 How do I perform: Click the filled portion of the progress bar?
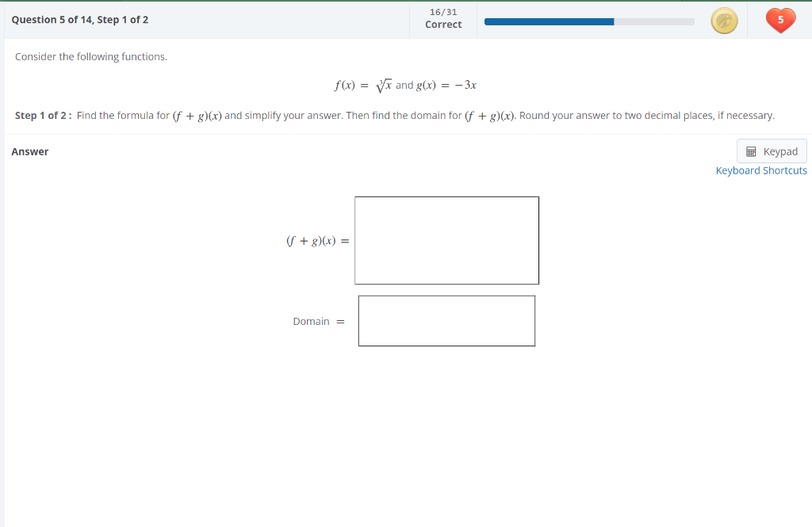click(x=547, y=21)
